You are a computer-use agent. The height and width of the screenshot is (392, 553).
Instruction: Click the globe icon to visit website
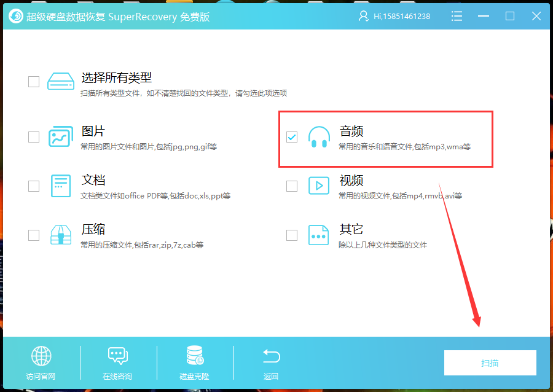click(41, 356)
